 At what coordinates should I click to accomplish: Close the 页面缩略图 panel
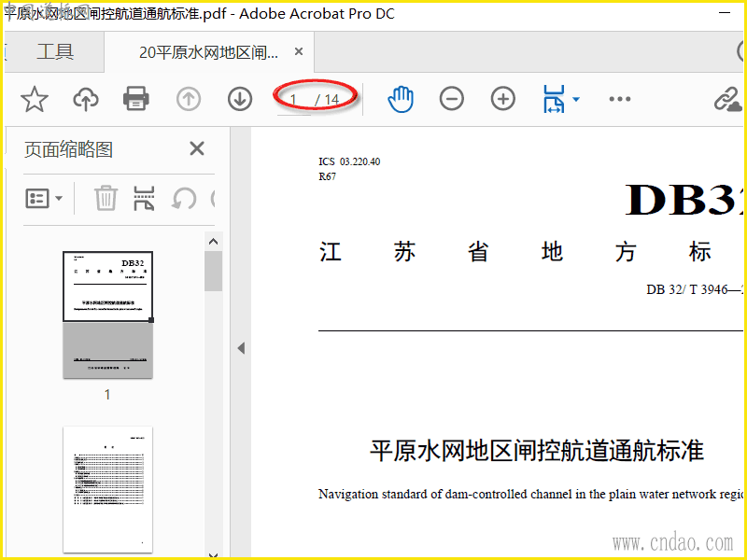coord(197,148)
